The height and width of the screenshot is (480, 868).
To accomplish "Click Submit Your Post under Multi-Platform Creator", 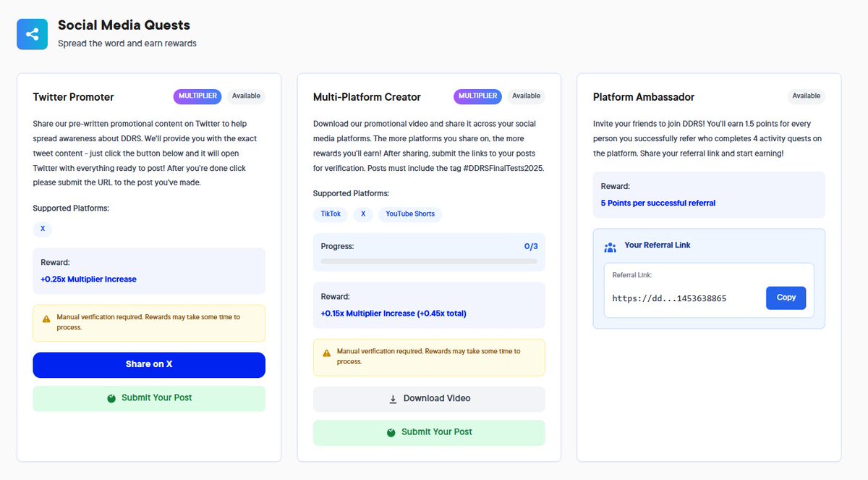I will (x=429, y=432).
